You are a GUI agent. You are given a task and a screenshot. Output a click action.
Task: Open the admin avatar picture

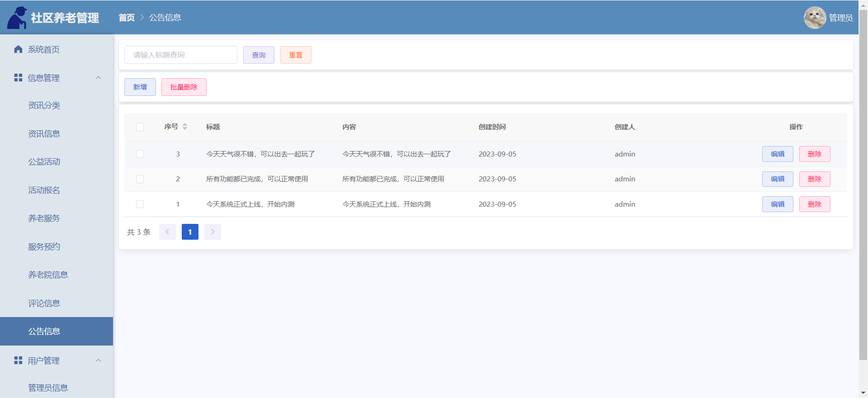(815, 18)
